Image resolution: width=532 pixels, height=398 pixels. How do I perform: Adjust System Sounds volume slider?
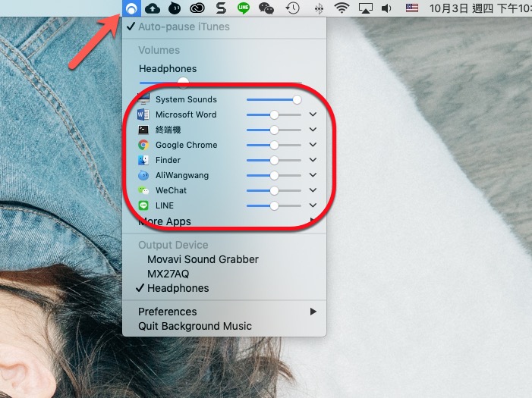click(274, 99)
